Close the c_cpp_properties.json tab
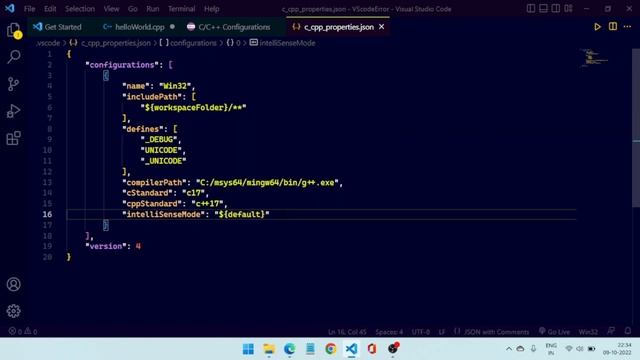Screen dimensions: 640x360 (381, 27)
